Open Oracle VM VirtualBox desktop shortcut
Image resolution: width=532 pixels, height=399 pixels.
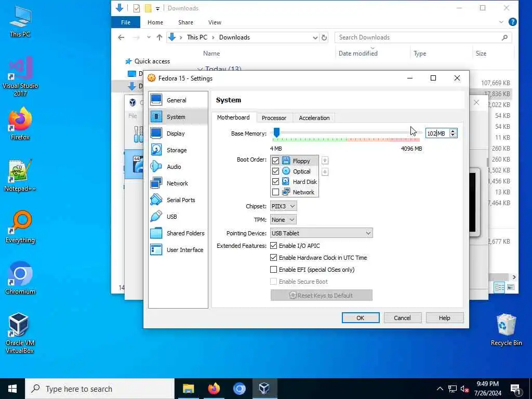pyautogui.click(x=20, y=333)
